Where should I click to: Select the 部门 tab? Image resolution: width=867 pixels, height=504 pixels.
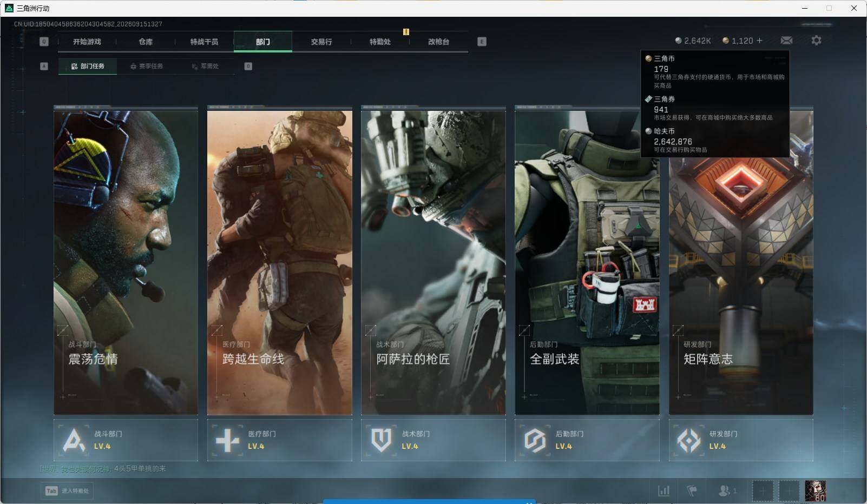click(263, 42)
